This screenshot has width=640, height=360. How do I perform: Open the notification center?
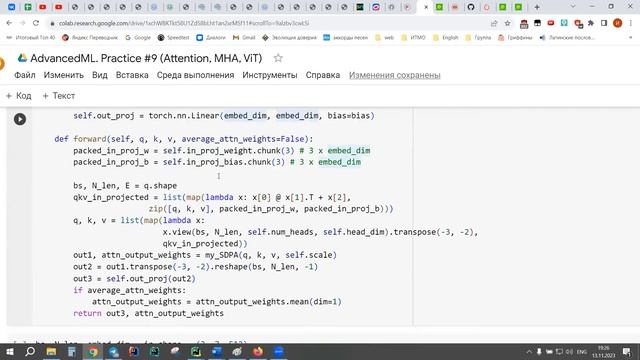[x=627, y=351]
